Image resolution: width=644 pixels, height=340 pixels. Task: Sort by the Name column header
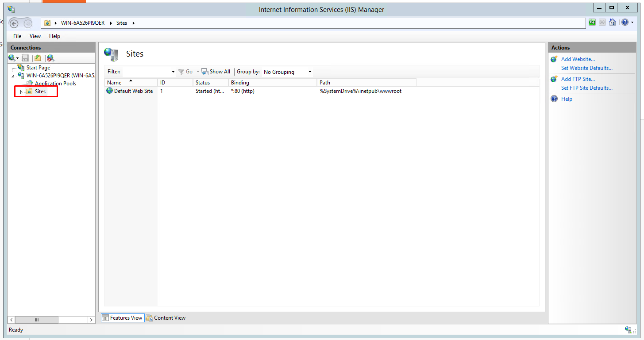131,83
